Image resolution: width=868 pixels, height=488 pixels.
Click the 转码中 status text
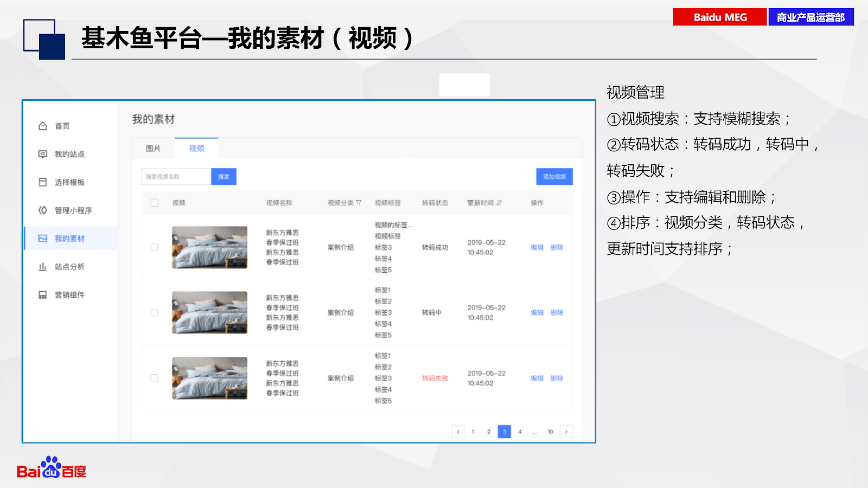coord(432,313)
